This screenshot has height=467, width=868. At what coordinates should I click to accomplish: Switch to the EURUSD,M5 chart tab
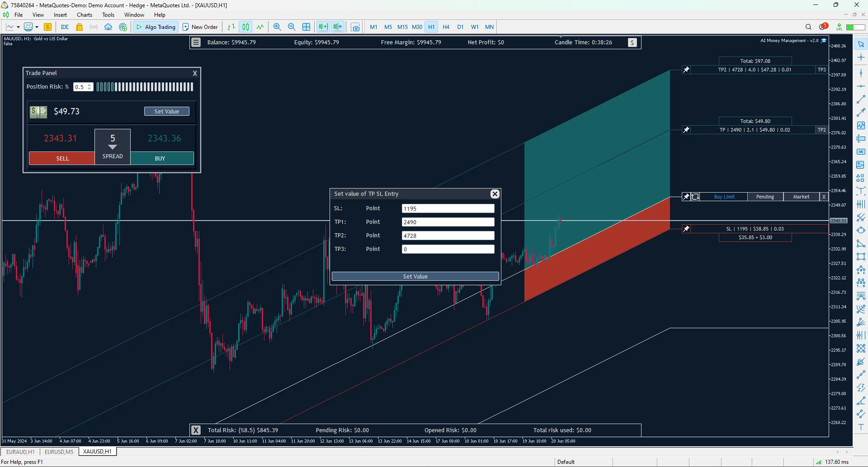(59, 452)
